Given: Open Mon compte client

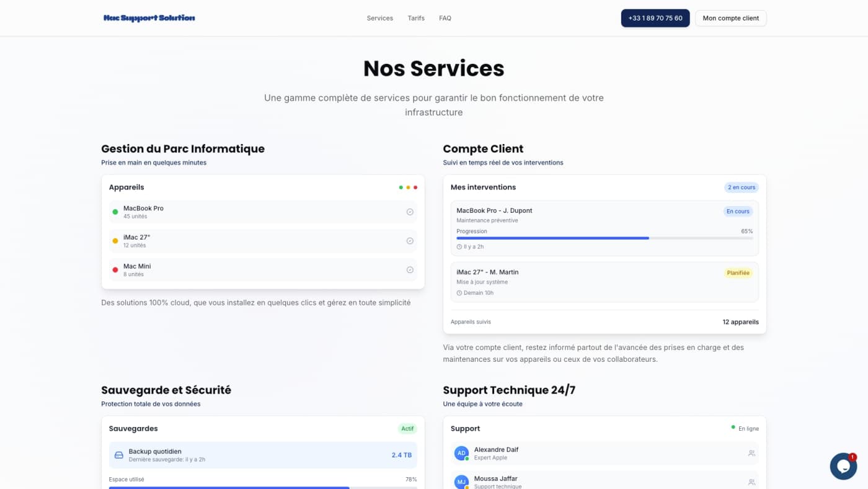Looking at the screenshot, I should (x=730, y=18).
